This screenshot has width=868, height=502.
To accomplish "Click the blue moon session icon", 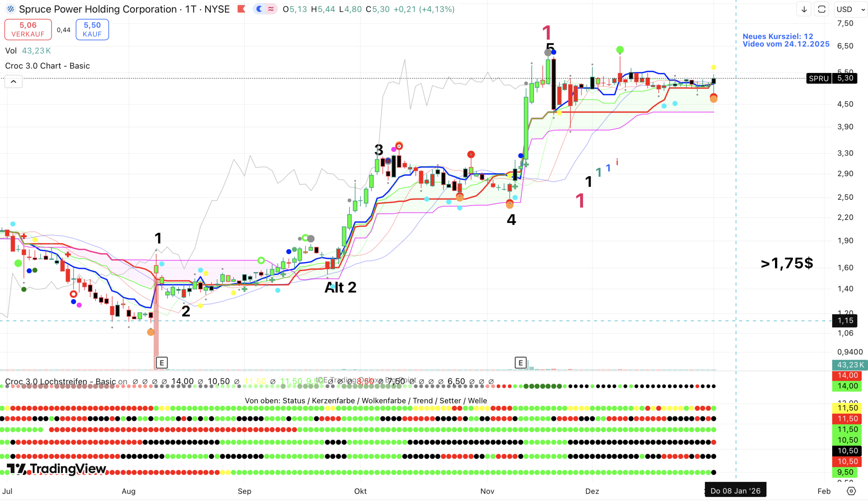I will point(259,9).
